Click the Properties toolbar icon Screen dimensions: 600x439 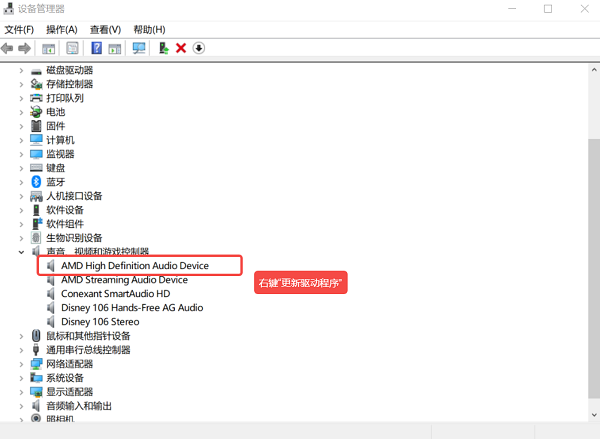(x=72, y=48)
